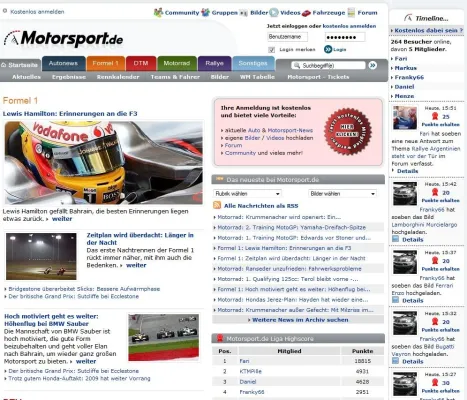Switch to the Motorrad tab

tap(177, 63)
